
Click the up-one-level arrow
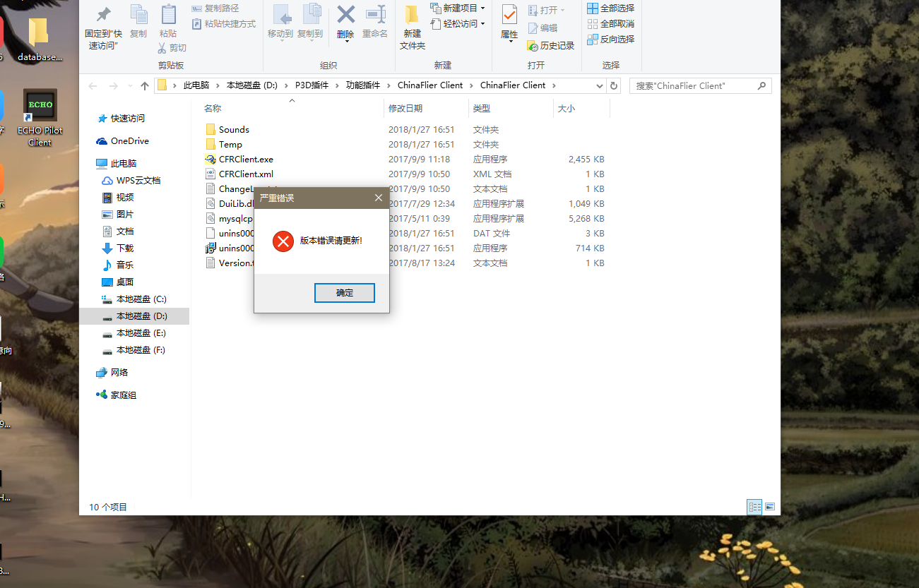click(145, 85)
